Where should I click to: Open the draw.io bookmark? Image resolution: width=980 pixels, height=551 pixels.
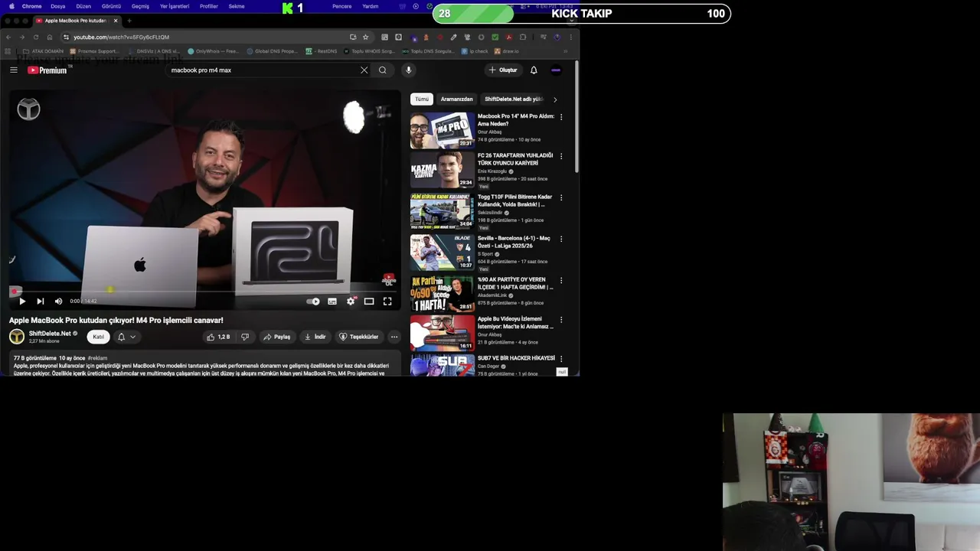pyautogui.click(x=507, y=51)
